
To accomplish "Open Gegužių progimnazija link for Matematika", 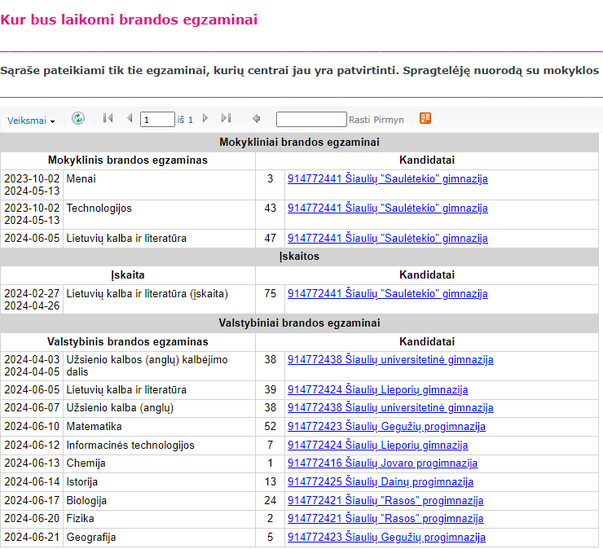I will [x=386, y=427].
